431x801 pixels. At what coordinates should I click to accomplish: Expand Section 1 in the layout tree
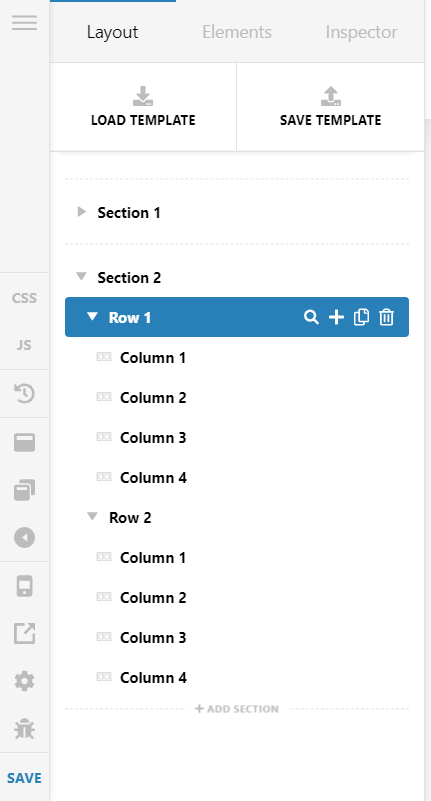(x=82, y=212)
